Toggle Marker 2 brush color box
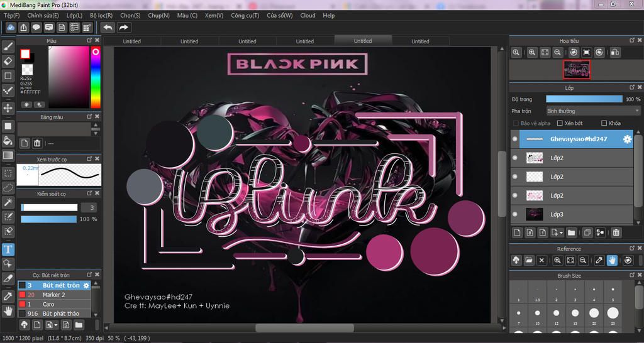Viewport: 644px width, 343px height. [x=22, y=295]
